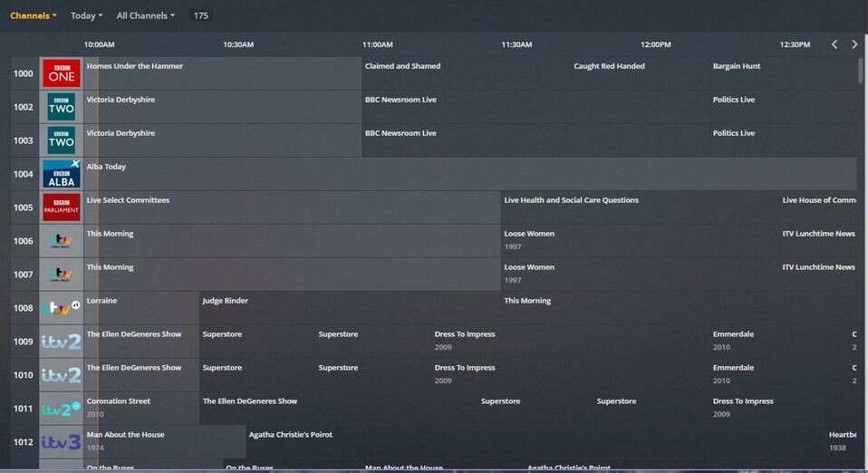868x473 pixels.
Task: Open the Channels dropdown menu
Action: tap(34, 15)
